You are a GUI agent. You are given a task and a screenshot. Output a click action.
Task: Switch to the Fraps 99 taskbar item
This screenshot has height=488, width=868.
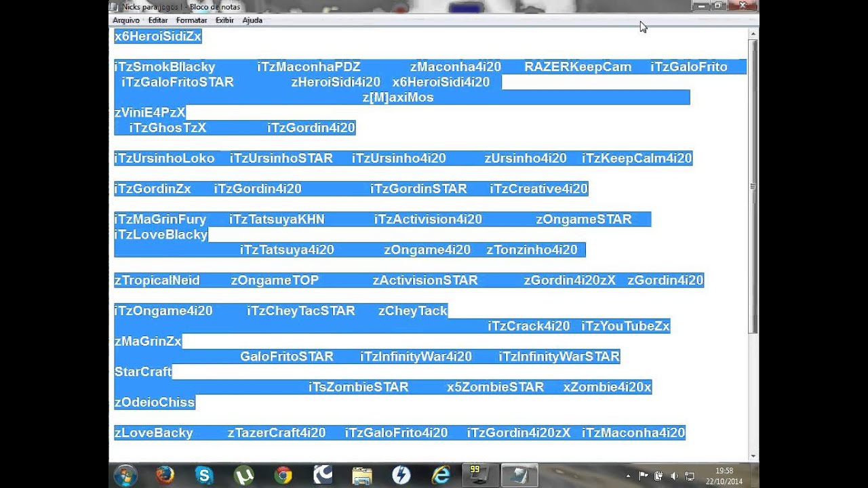point(479,475)
